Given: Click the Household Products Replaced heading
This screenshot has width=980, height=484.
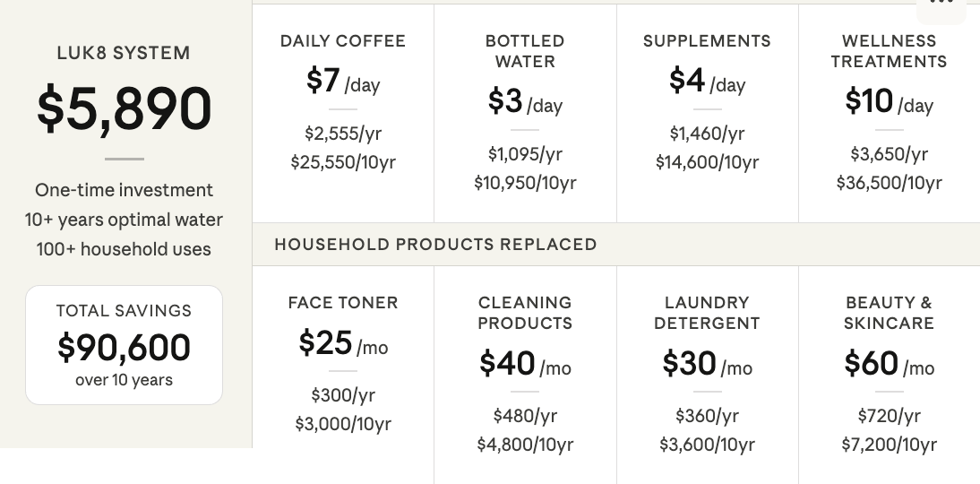Looking at the screenshot, I should [x=435, y=244].
